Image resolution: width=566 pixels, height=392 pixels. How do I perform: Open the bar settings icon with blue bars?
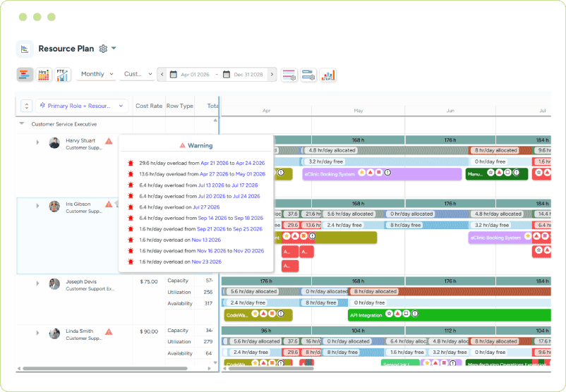(308, 75)
